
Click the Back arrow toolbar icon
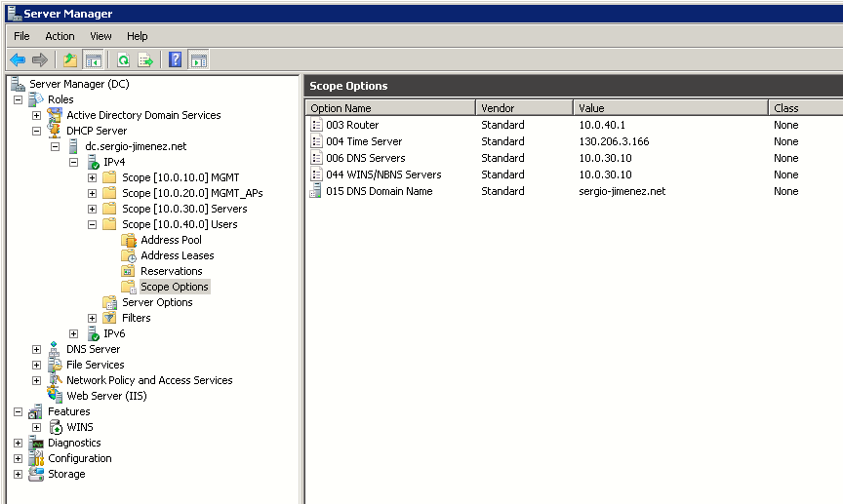[18, 59]
